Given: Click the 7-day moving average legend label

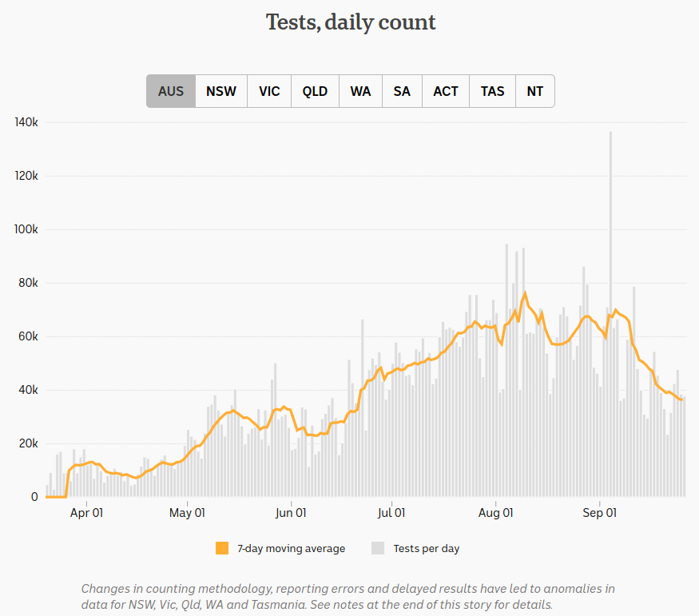Looking at the screenshot, I should 291,548.
